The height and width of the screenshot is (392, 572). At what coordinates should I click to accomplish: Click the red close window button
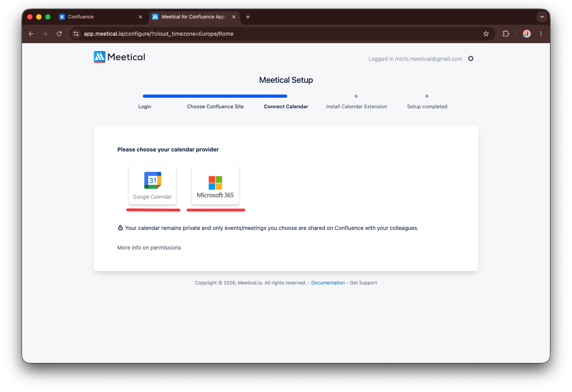(x=30, y=17)
